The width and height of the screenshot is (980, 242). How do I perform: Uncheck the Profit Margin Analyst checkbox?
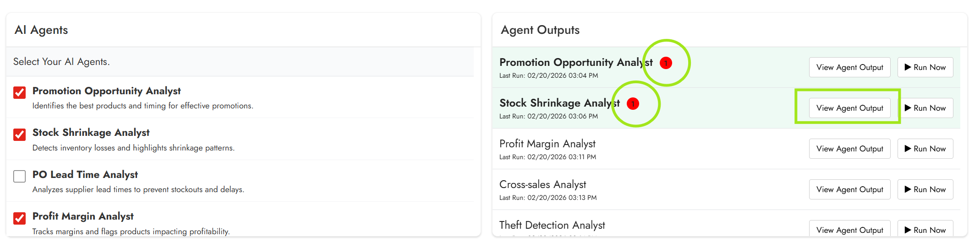coord(20,218)
